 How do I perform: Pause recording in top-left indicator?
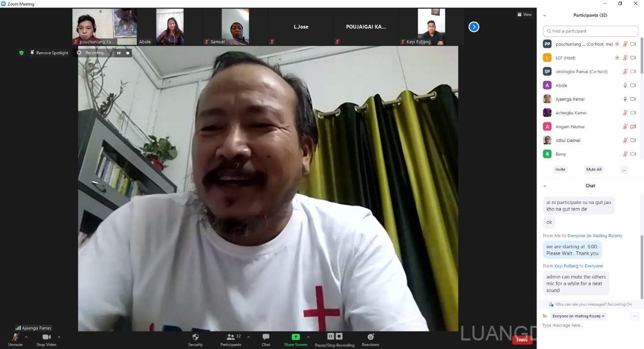pyautogui.click(x=119, y=53)
